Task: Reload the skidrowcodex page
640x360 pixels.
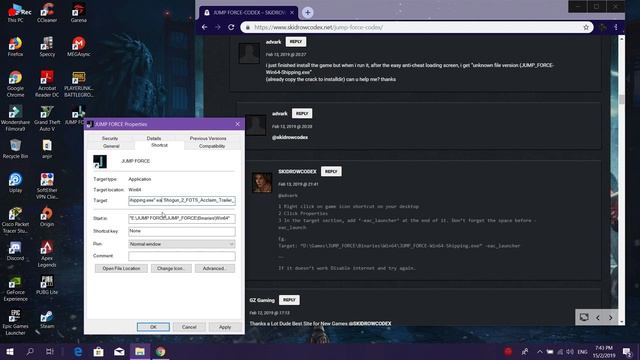Action: [x=231, y=27]
